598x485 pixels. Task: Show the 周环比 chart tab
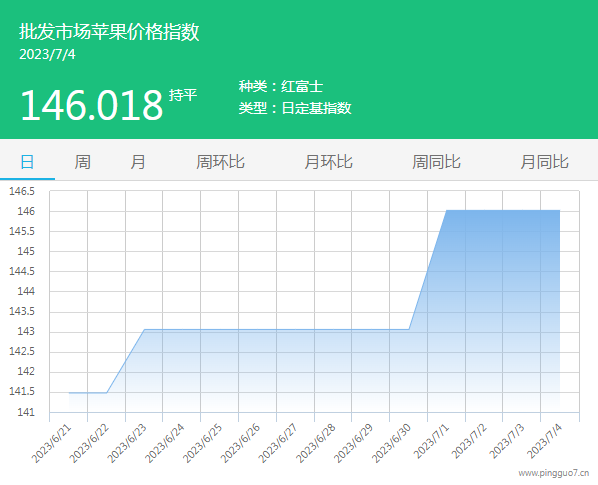(220, 162)
